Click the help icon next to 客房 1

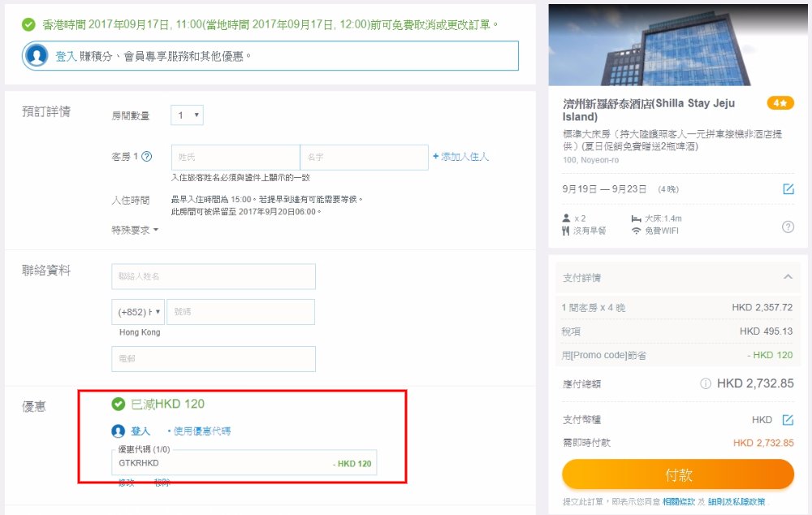click(147, 157)
